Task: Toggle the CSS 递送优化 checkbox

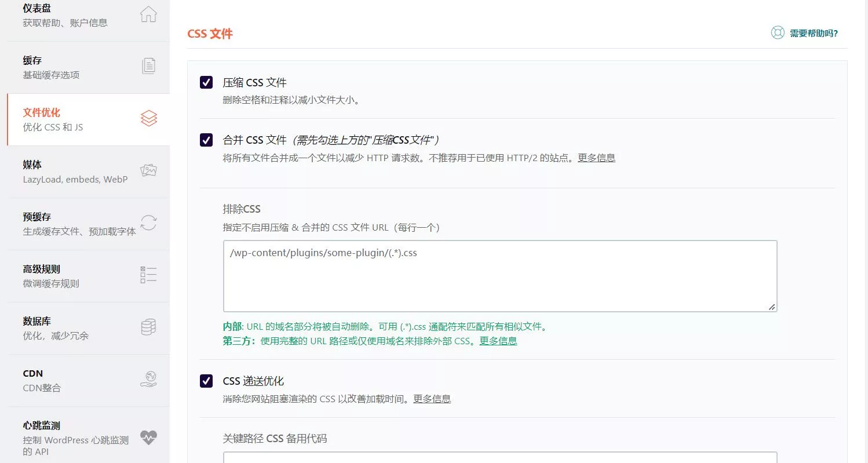Action: (206, 381)
